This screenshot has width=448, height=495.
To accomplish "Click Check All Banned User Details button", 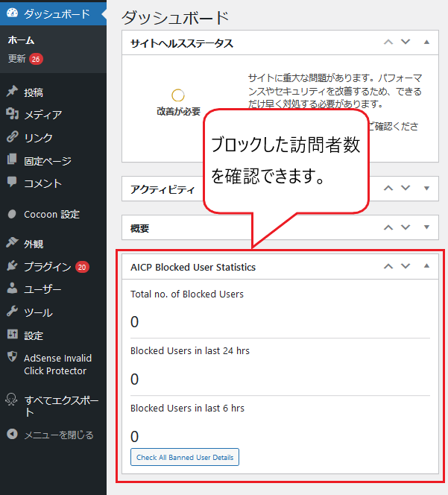I will point(185,457).
